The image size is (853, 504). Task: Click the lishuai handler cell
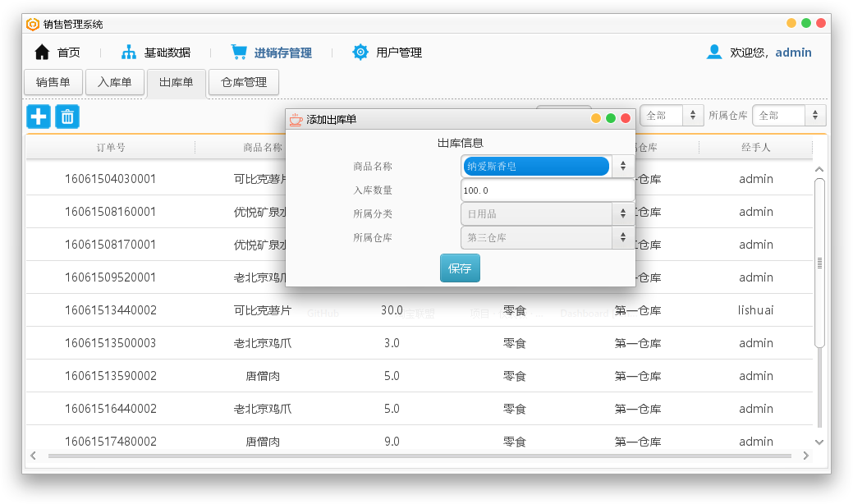tap(755, 310)
